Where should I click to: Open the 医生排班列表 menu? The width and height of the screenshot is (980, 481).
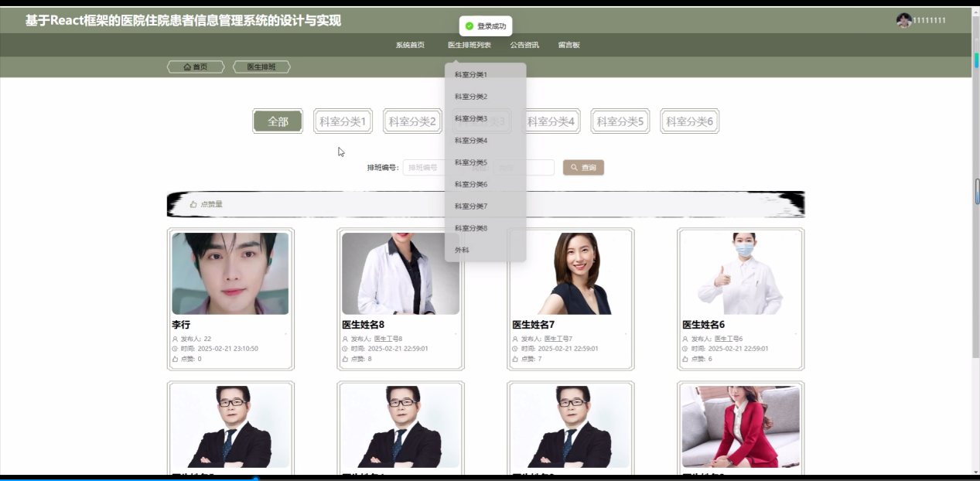point(469,45)
